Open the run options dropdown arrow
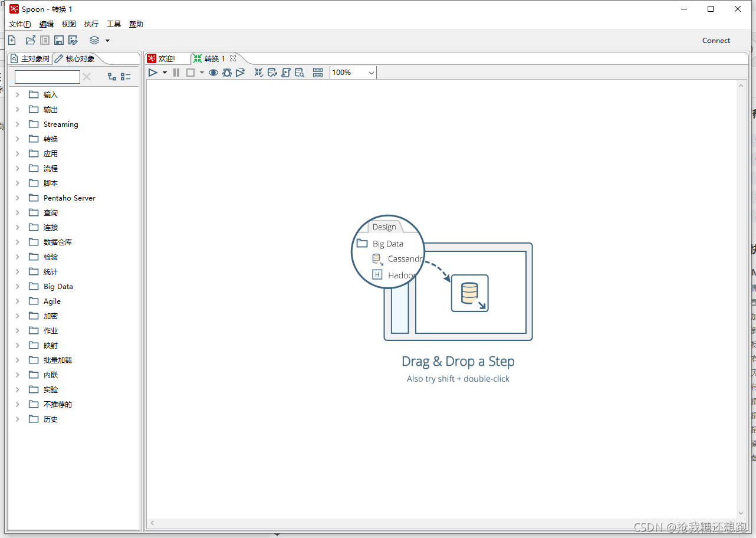Viewport: 756px width, 538px height. pos(165,73)
